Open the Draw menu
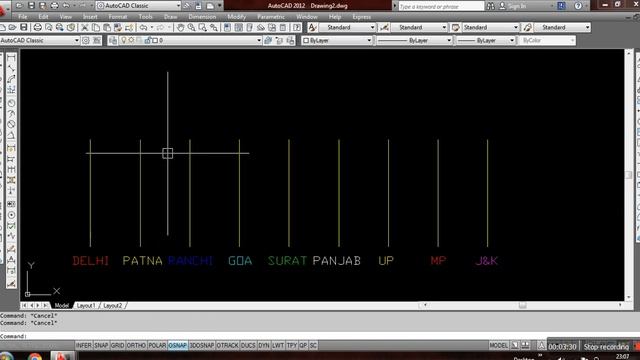The image size is (640, 360). coord(171,17)
